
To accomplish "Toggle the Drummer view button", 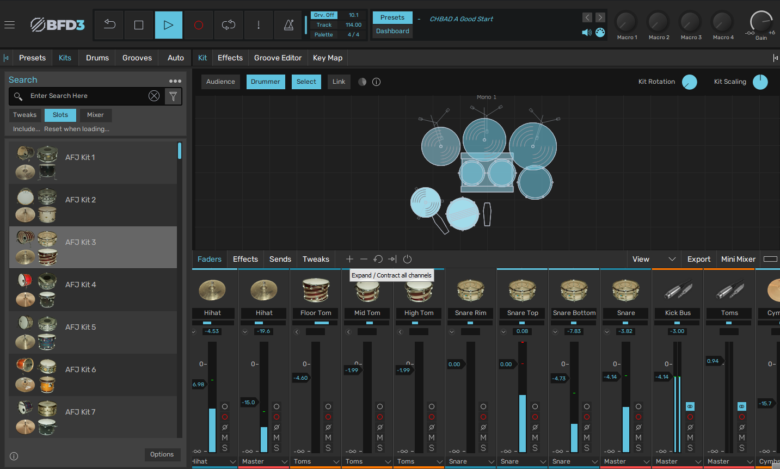I will click(x=265, y=82).
